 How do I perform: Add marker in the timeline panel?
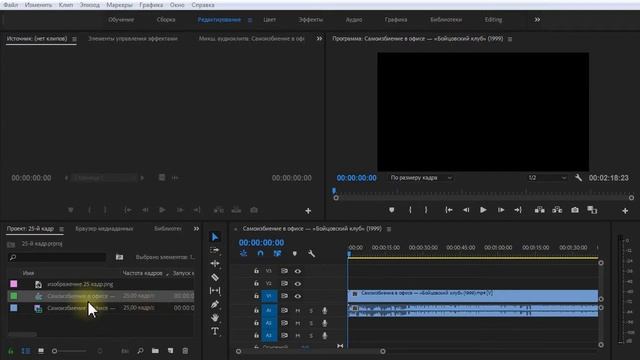295,253
